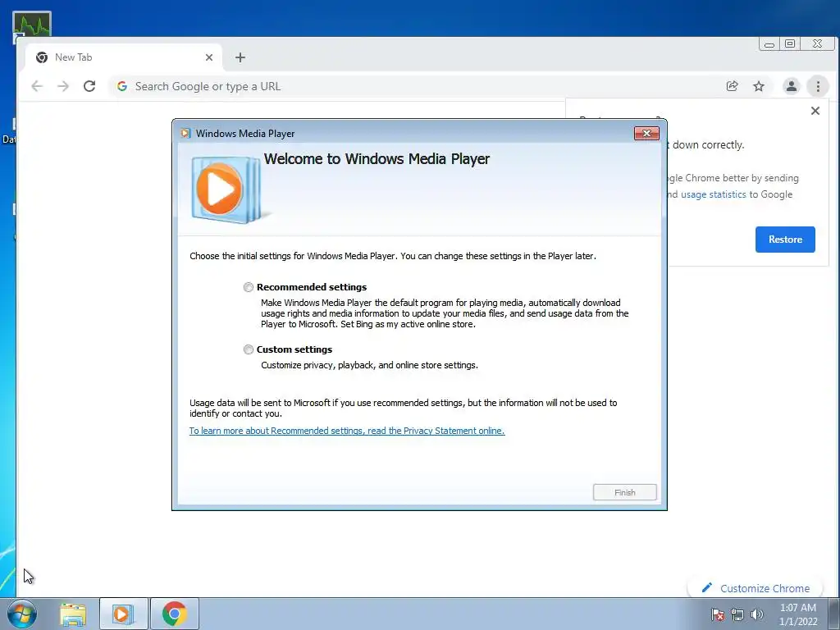Click the desktop monitor gadget icon
Image resolution: width=840 pixels, height=630 pixels.
pyautogui.click(x=32, y=27)
